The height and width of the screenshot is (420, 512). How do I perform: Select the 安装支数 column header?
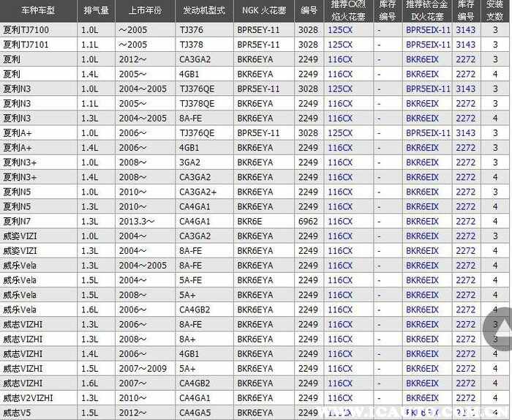point(494,10)
